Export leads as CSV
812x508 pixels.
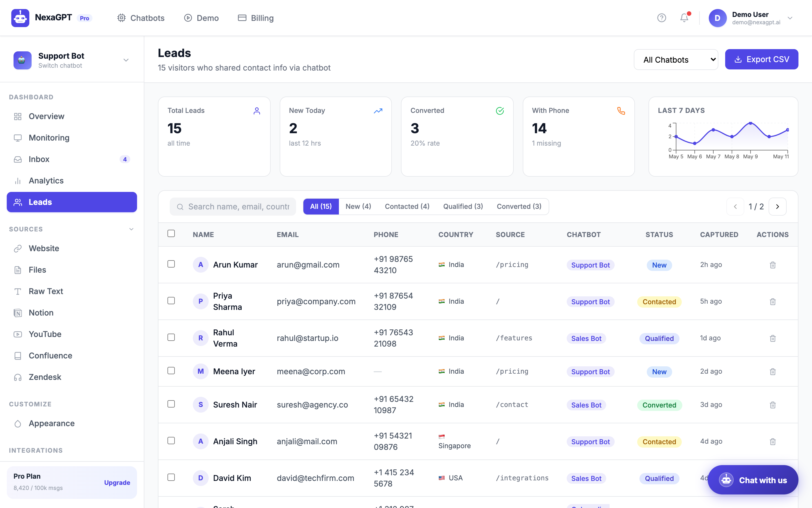click(761, 60)
